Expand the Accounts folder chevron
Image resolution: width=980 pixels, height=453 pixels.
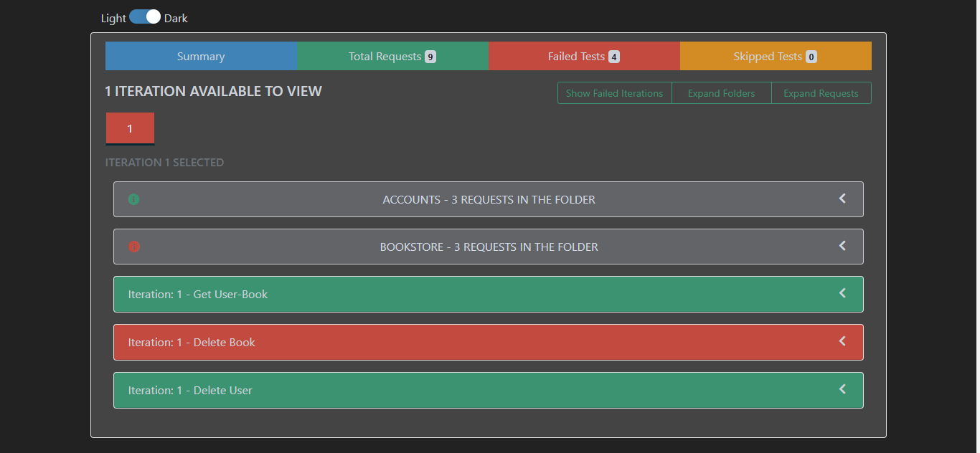point(842,199)
